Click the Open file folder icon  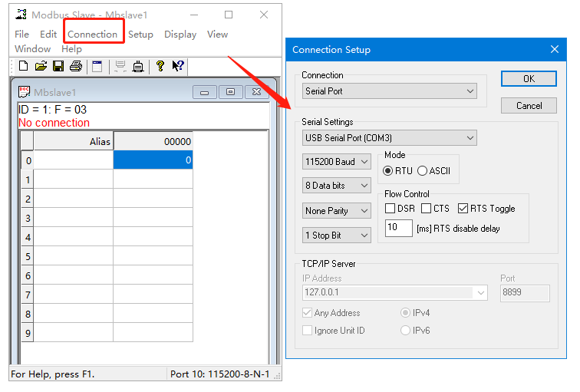[41, 67]
